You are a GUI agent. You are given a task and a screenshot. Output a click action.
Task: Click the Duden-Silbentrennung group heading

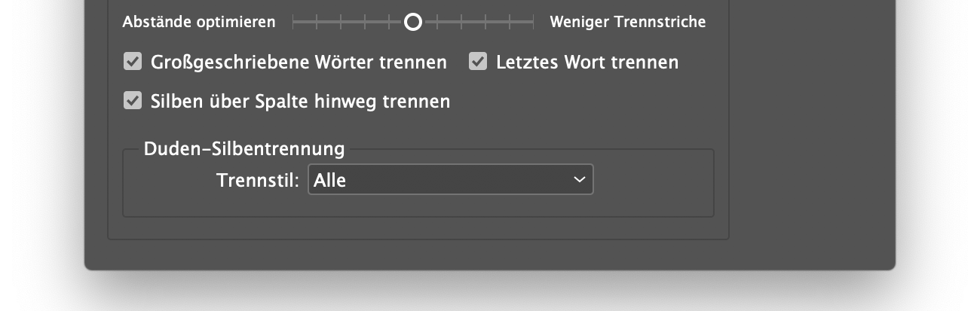tap(244, 148)
